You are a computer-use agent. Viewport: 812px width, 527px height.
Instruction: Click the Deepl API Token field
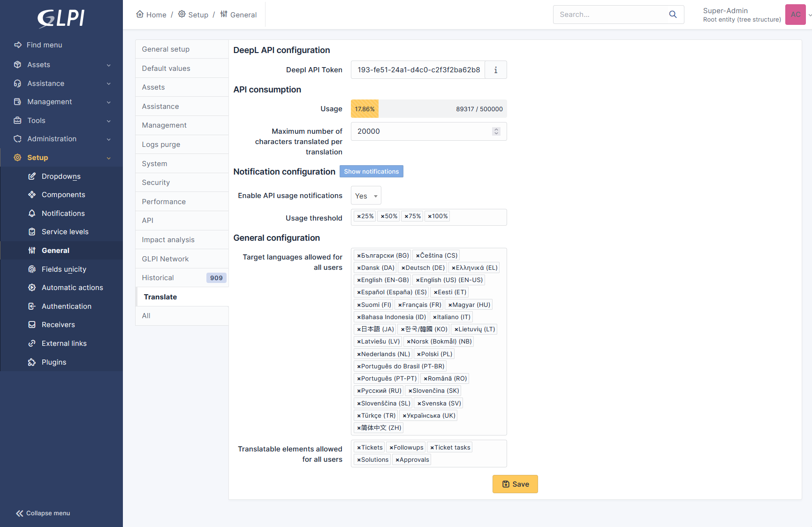point(418,70)
